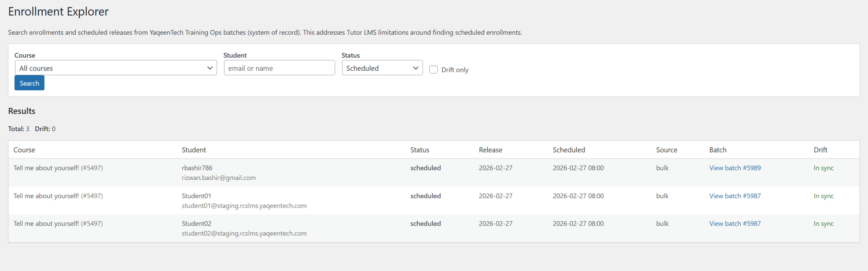Click the Course column header in results
This screenshot has height=271, width=868.
24,150
